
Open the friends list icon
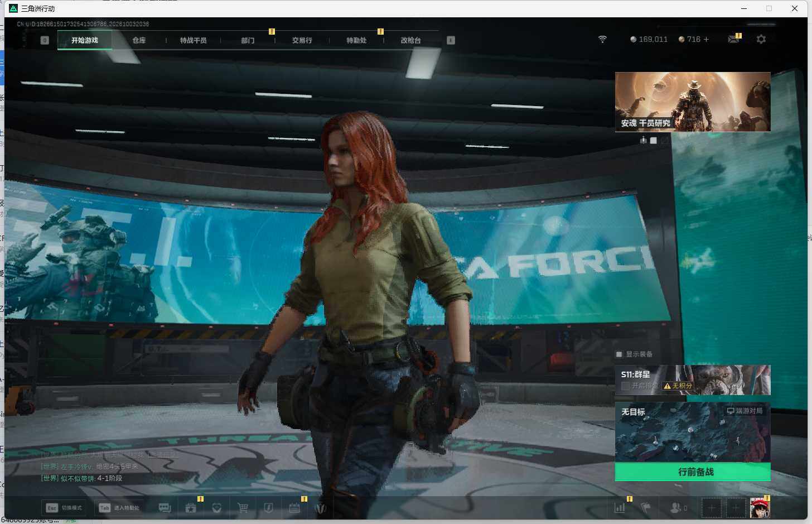pos(678,508)
